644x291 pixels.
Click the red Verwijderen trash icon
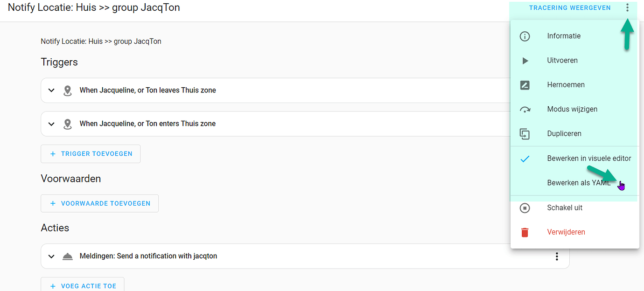525,232
